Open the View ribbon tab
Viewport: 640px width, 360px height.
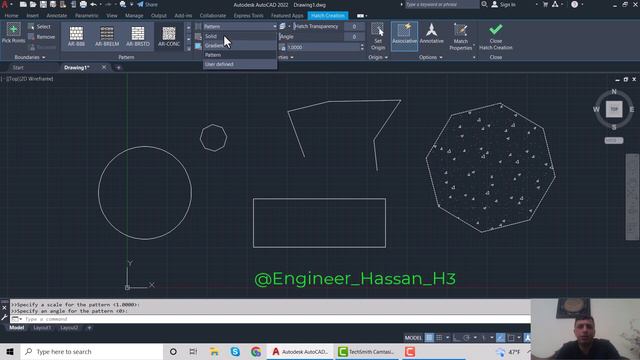111,16
